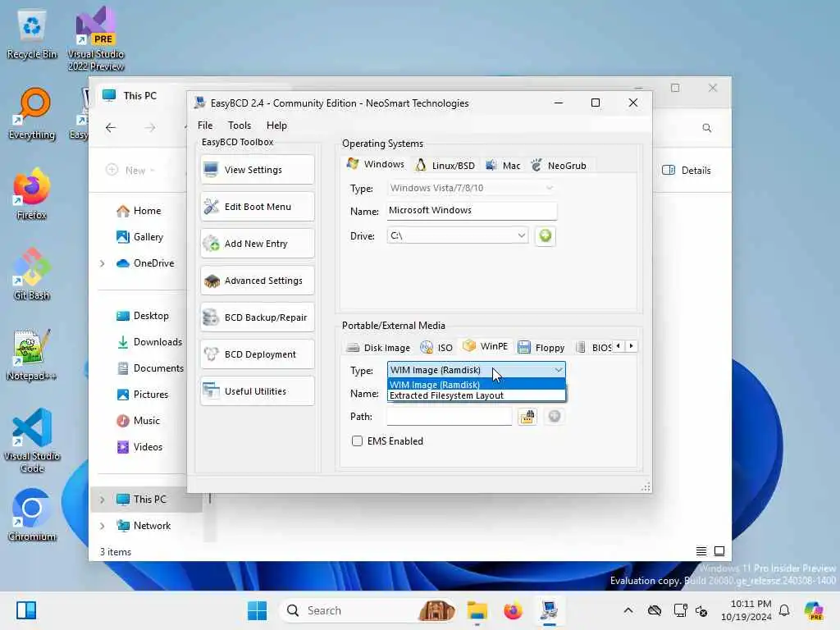Open Documents in Explorer sidebar
The height and width of the screenshot is (630, 840).
150,368
